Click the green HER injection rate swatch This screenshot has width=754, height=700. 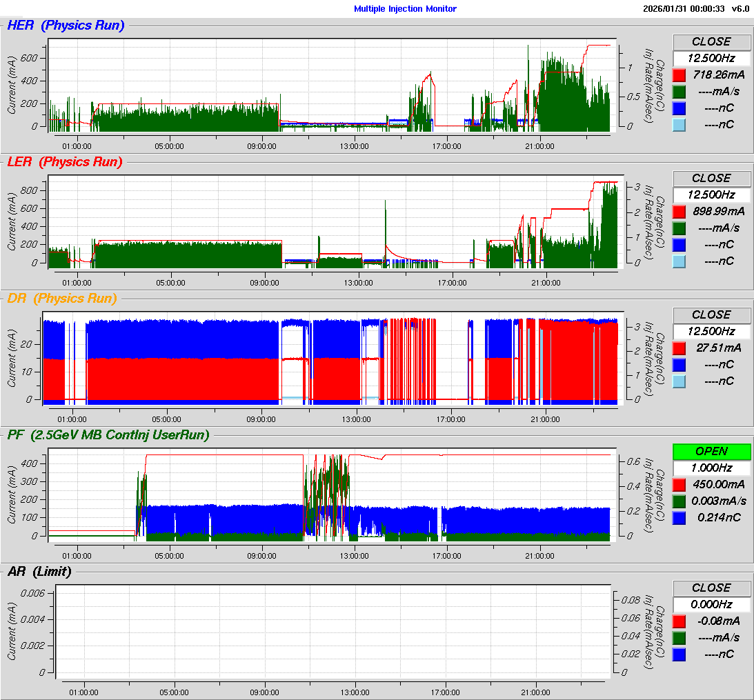[x=679, y=91]
